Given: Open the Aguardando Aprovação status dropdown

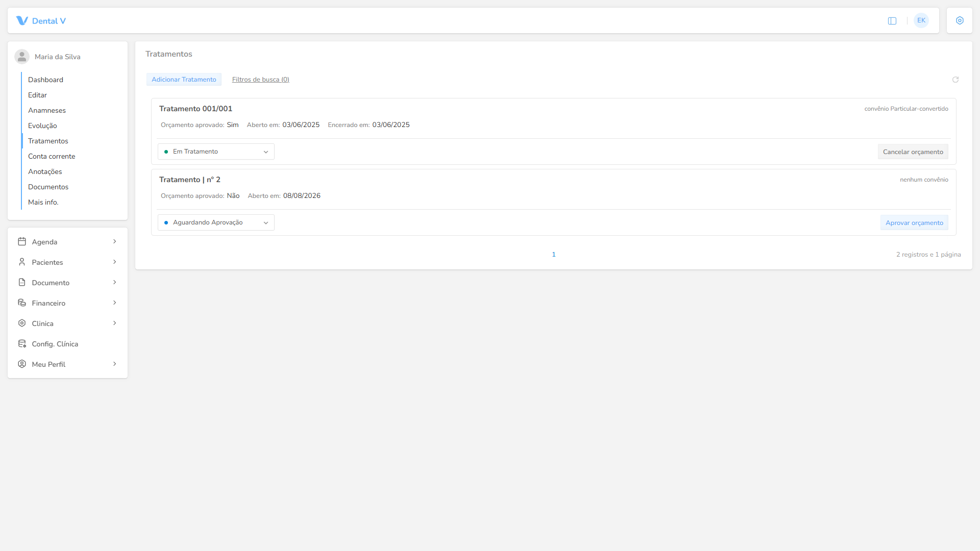Looking at the screenshot, I should click(216, 222).
